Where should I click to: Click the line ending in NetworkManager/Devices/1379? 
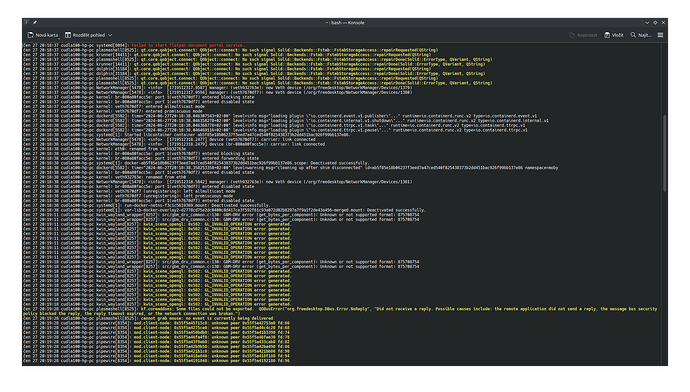pos(218,88)
